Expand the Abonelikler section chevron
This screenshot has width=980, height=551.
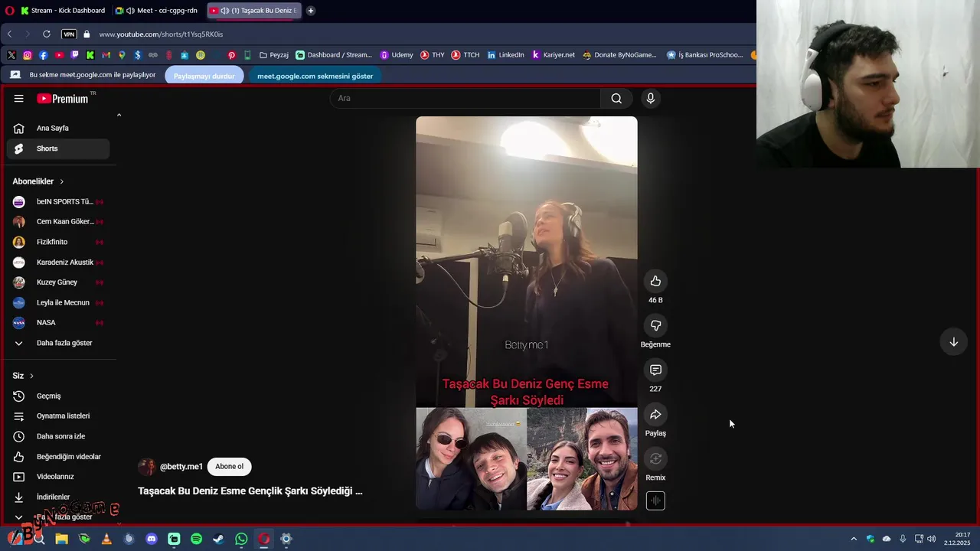click(61, 181)
